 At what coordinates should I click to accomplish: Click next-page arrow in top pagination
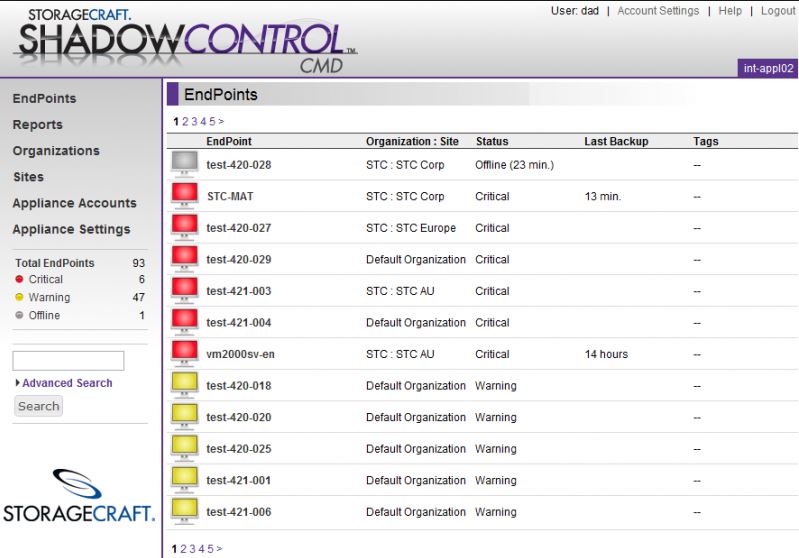221,121
